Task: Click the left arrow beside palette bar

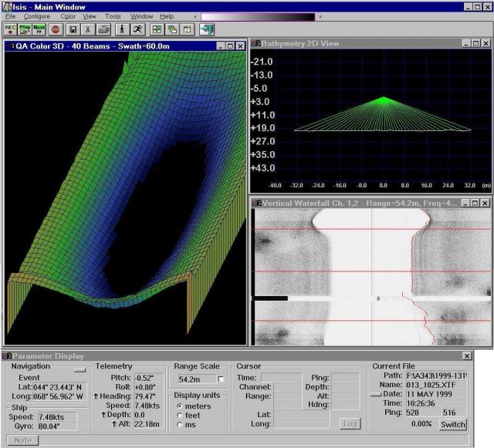Action: (x=195, y=17)
